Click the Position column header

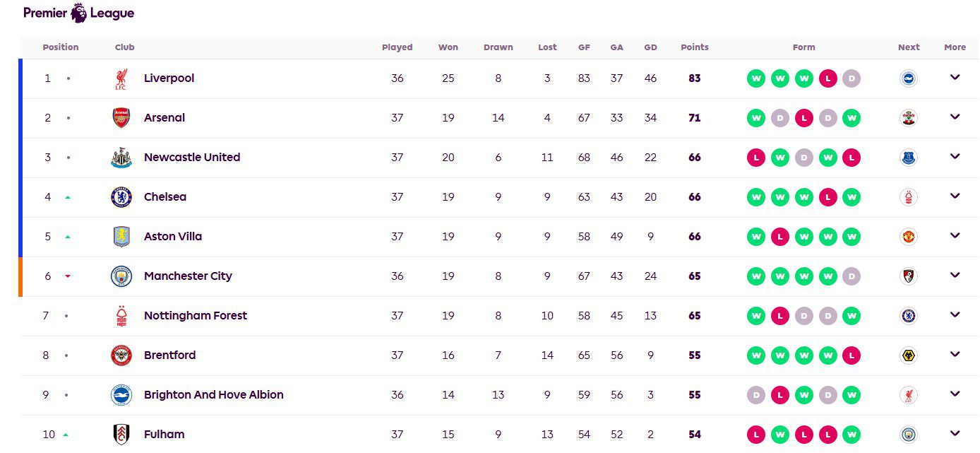click(x=61, y=47)
